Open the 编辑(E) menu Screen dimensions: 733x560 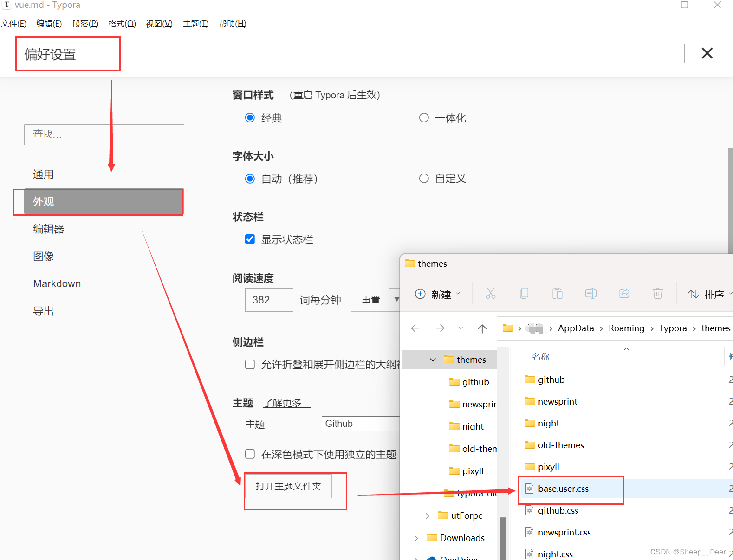(49, 24)
